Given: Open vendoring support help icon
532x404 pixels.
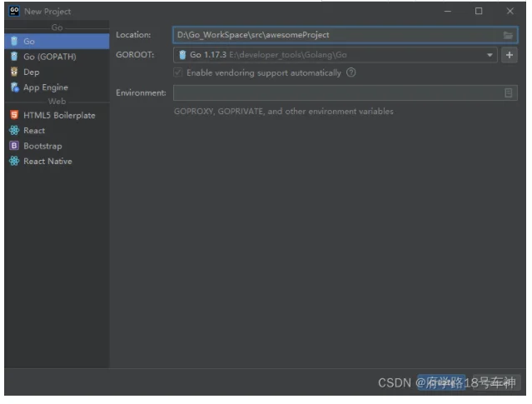Looking at the screenshot, I should (x=351, y=72).
